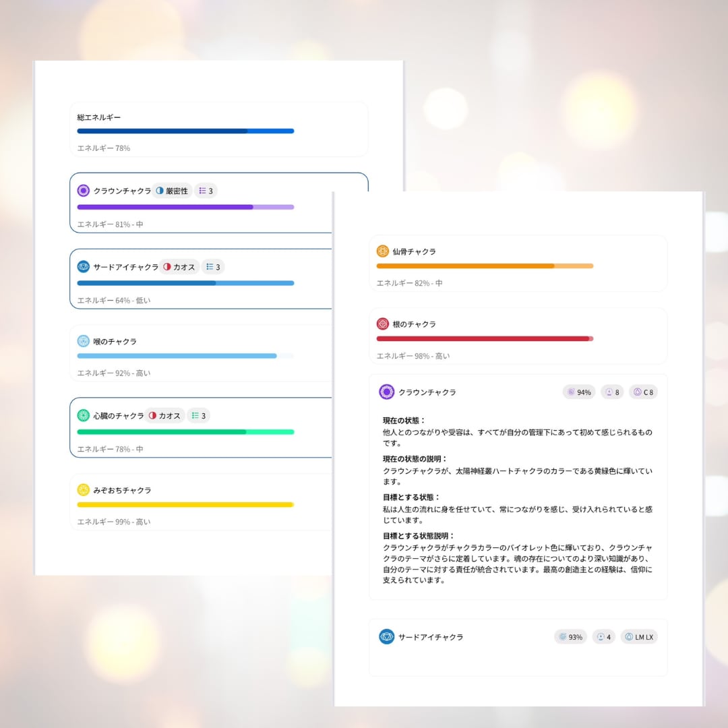Click the purple Crown Chakra energy bar
This screenshot has width=728, height=728.
pos(185,207)
